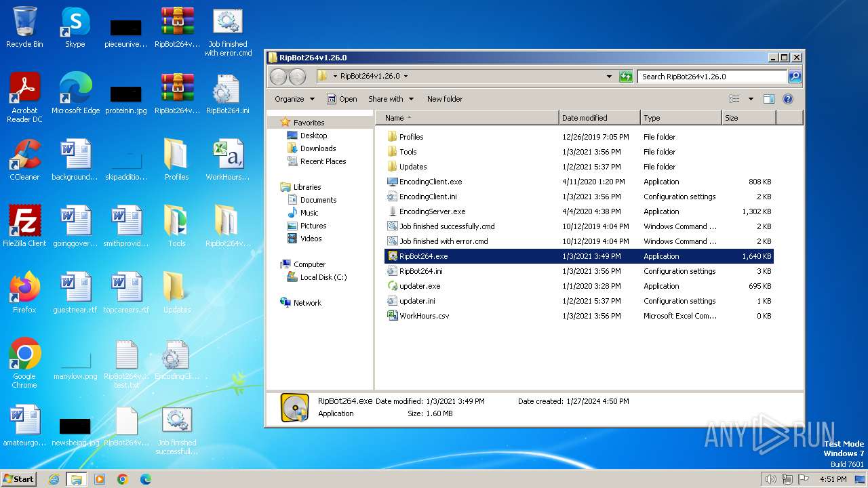Screen dimensions: 868x488
Task: Sort by Type column header
Action: tap(681, 118)
